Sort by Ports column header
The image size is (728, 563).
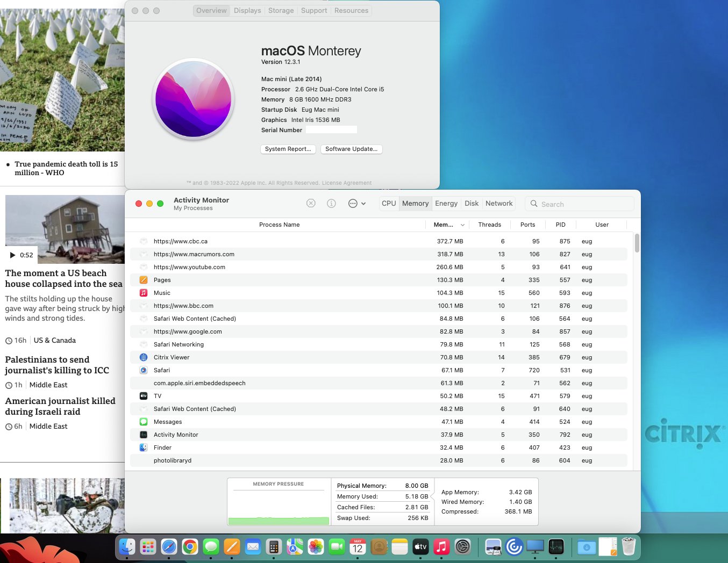(527, 225)
